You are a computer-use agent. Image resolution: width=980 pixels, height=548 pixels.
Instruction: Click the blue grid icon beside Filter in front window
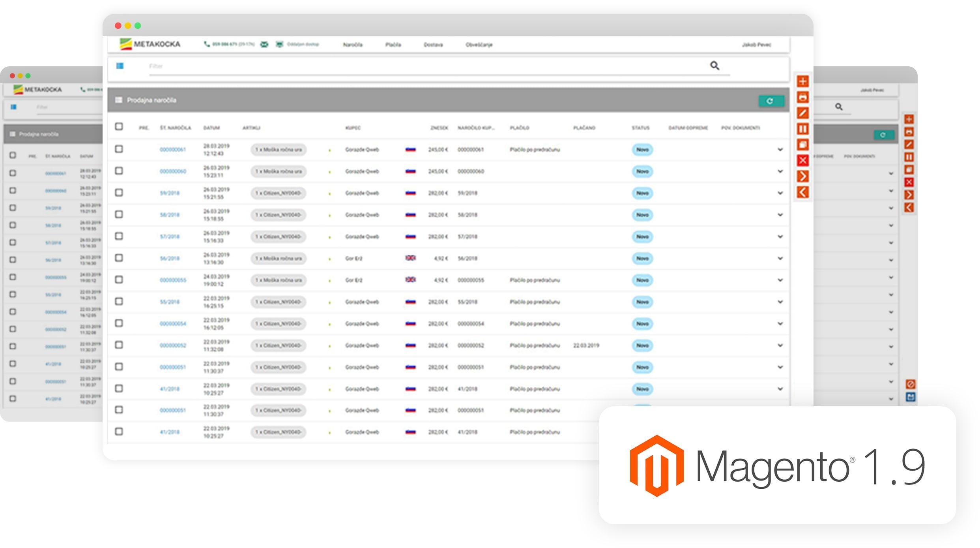[120, 66]
